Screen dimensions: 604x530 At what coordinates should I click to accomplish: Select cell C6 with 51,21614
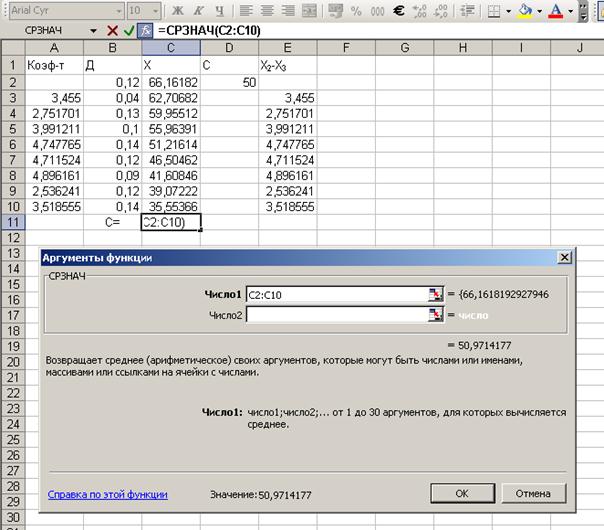pos(171,144)
